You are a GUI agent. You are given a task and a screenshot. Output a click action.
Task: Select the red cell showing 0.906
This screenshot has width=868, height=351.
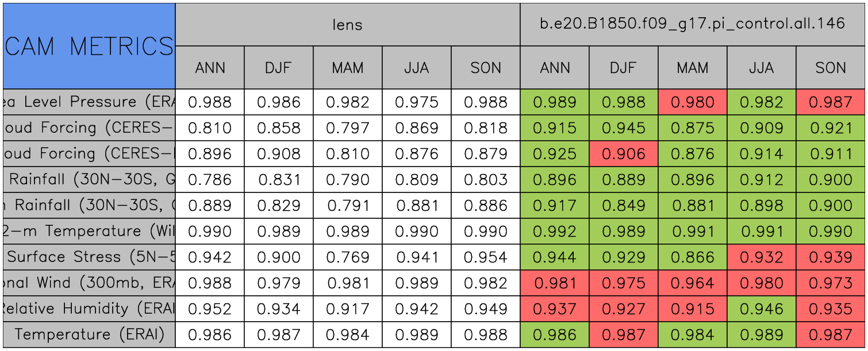point(623,154)
